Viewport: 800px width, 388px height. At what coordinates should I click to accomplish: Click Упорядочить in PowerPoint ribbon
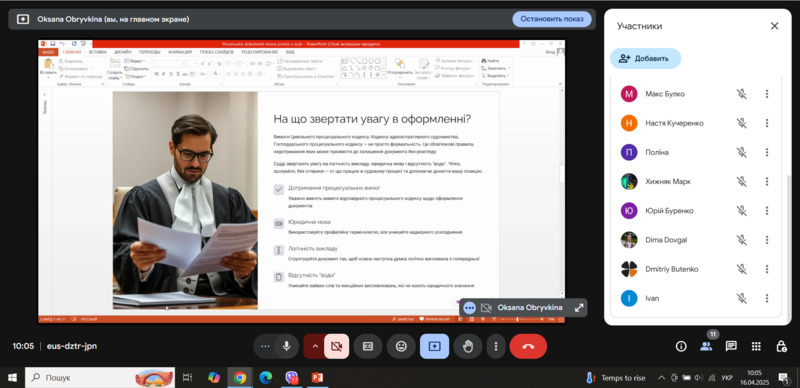[x=400, y=67]
